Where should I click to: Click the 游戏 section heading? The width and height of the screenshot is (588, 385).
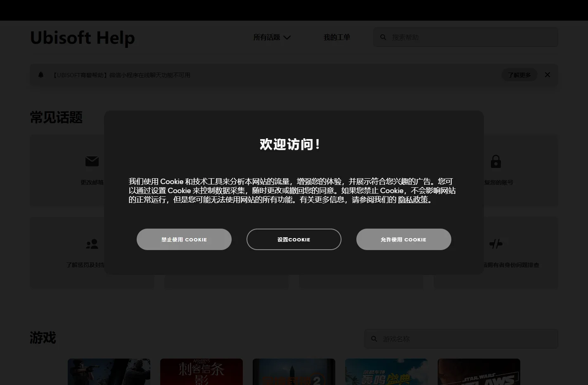(x=43, y=338)
